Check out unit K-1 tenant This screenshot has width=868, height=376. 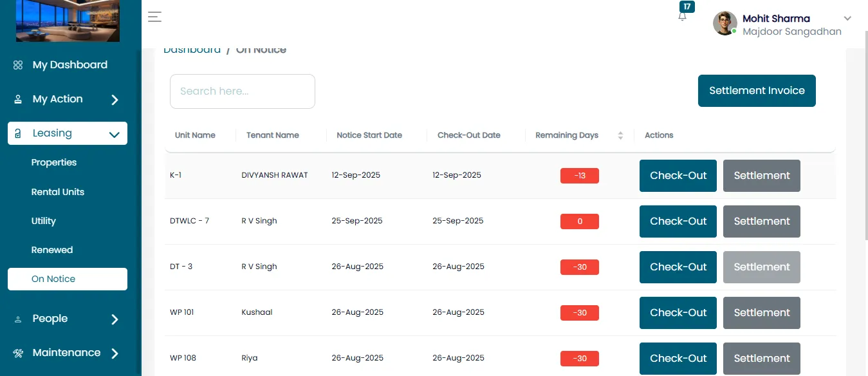[678, 176]
